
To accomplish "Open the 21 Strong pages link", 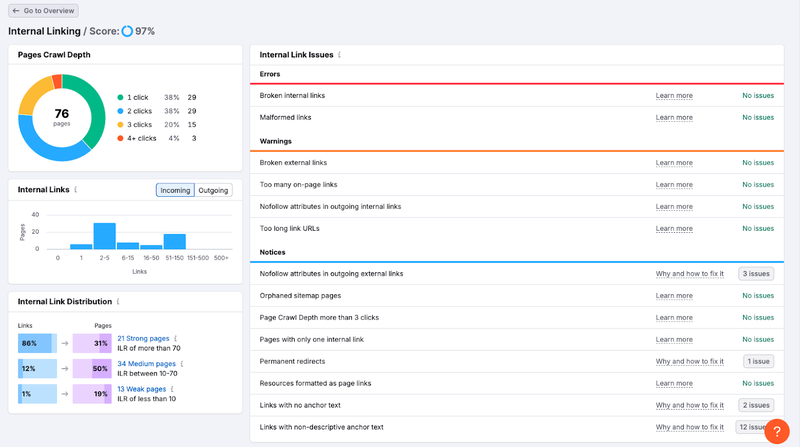I will (x=144, y=338).
